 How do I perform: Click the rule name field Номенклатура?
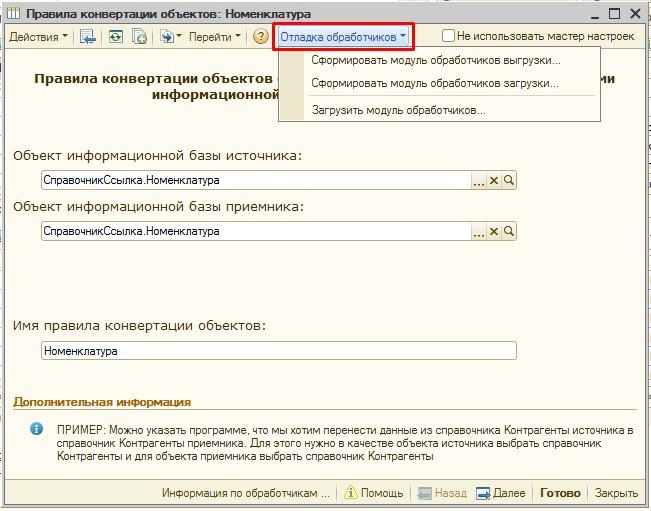point(279,351)
